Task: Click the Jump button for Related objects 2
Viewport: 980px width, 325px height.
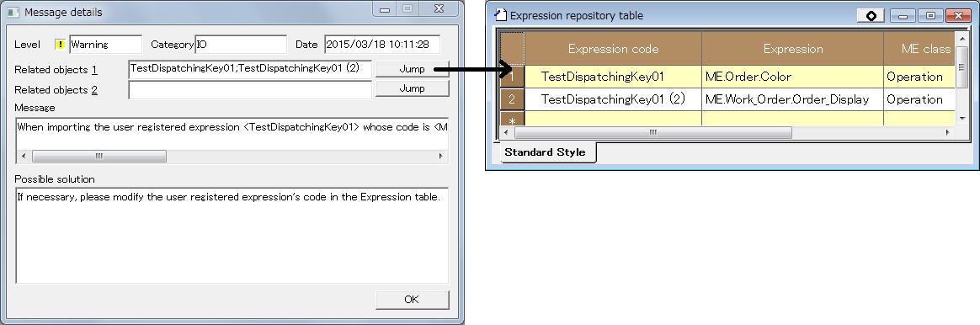Action: (412, 88)
